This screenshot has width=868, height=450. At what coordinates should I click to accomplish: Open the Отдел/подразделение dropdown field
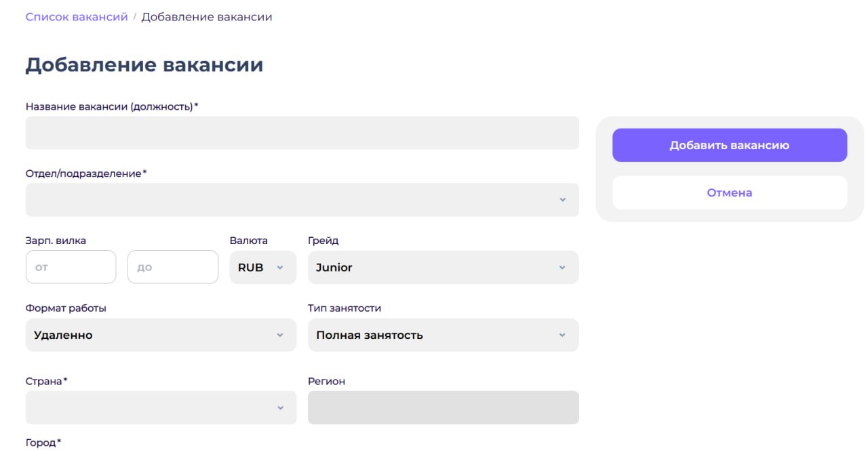tap(292, 200)
